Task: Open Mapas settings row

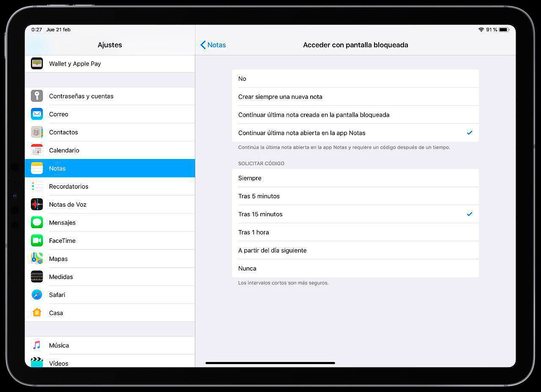Action: coord(110,259)
